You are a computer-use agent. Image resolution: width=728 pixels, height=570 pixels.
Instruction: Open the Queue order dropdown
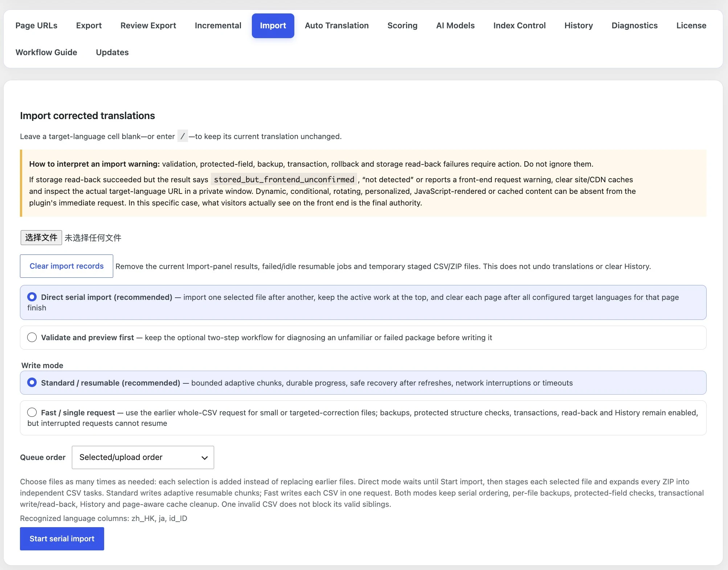click(x=143, y=457)
